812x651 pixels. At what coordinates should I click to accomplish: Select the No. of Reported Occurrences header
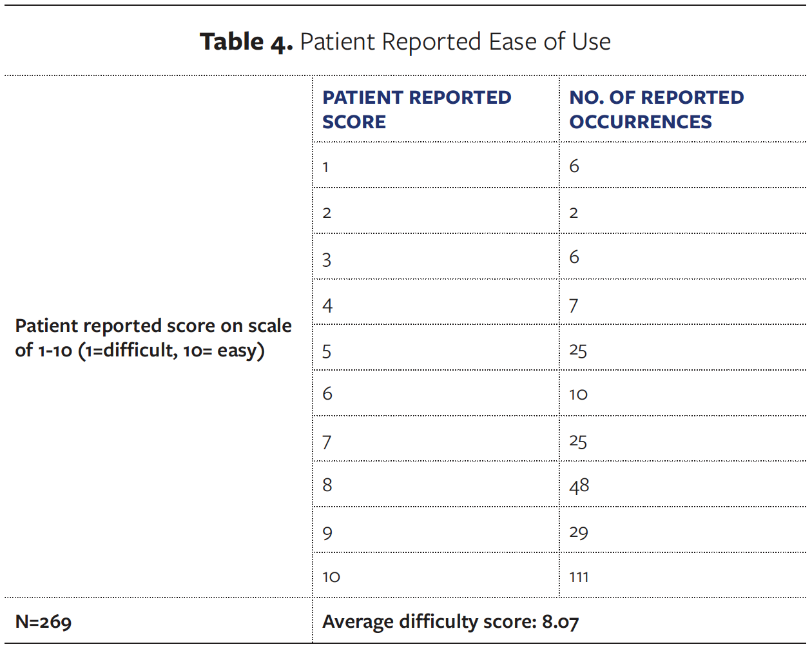[656, 110]
